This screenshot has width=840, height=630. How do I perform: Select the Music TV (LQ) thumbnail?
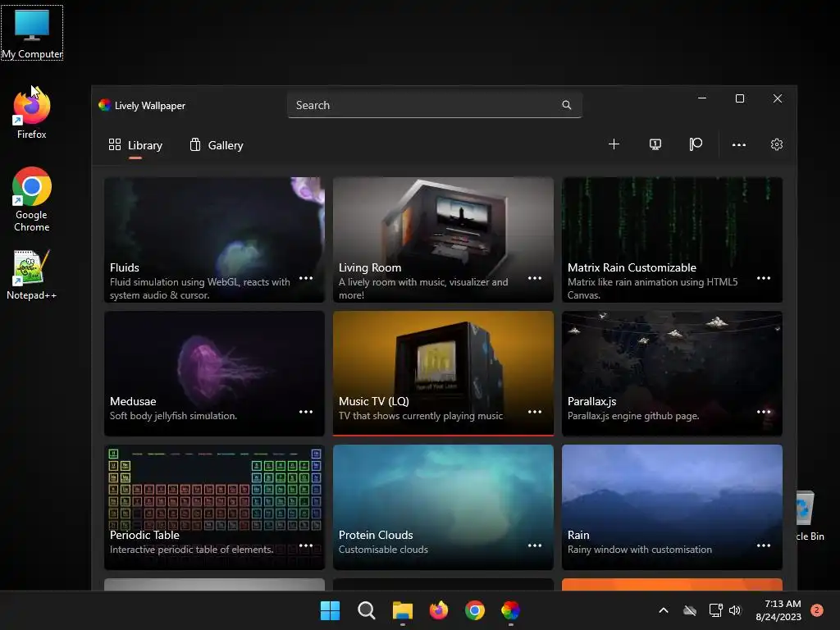(443, 373)
